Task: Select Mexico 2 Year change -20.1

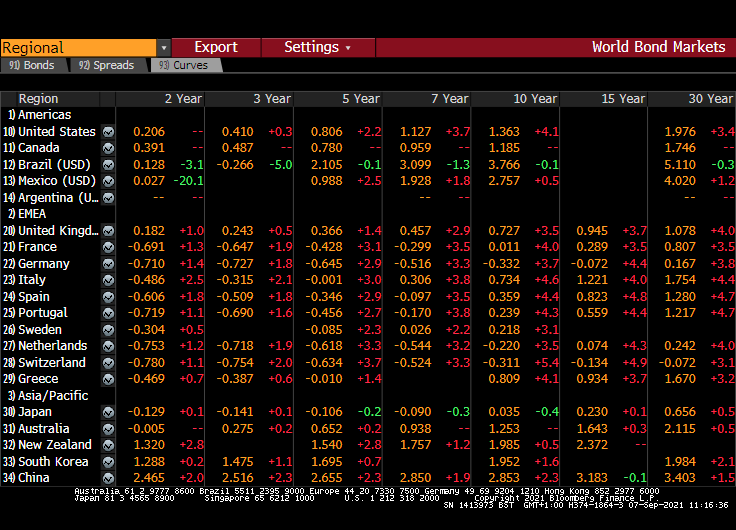Action: tap(188, 181)
